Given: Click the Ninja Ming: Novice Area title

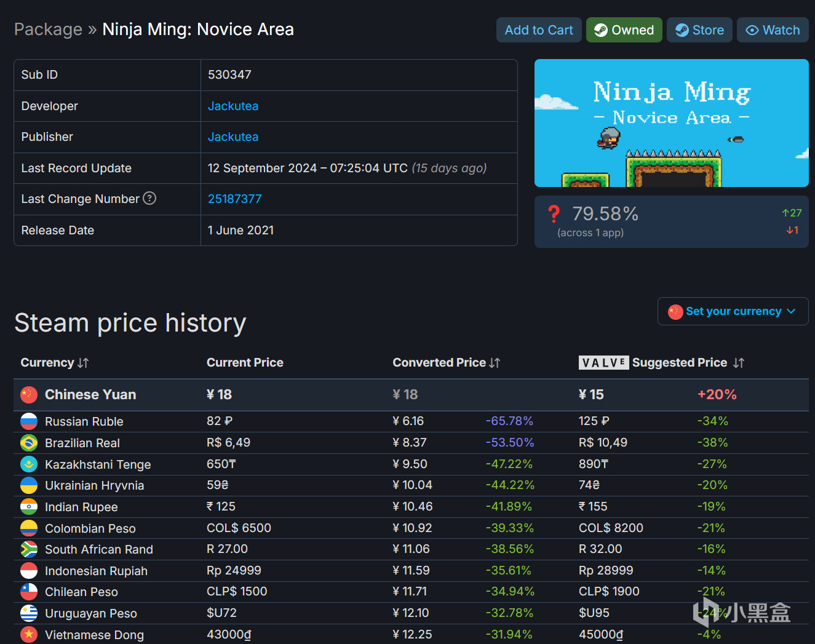Looking at the screenshot, I should click(x=198, y=30).
